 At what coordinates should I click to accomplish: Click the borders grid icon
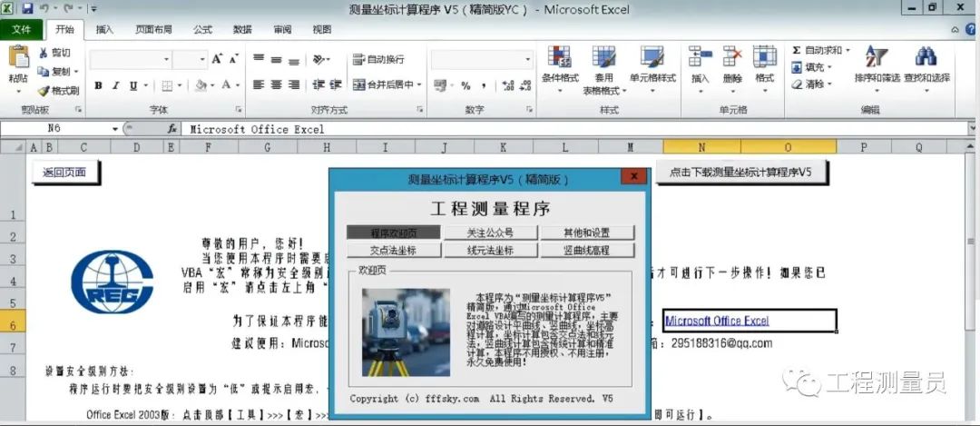pyautogui.click(x=167, y=85)
